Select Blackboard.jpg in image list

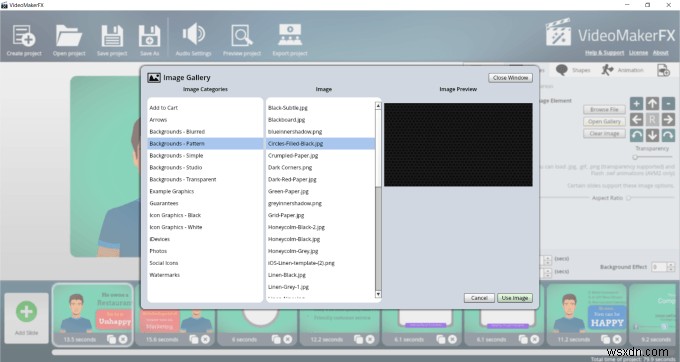point(320,120)
